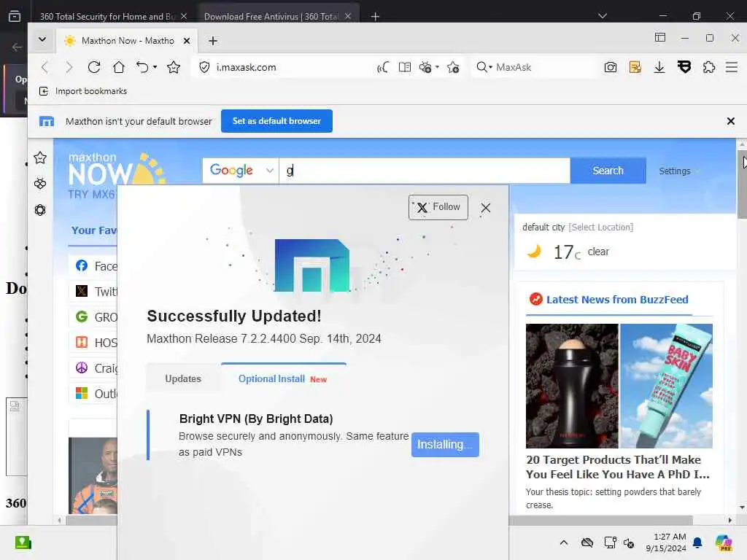
Task: Open the Twitter favorite shortcut
Action: [96, 292]
